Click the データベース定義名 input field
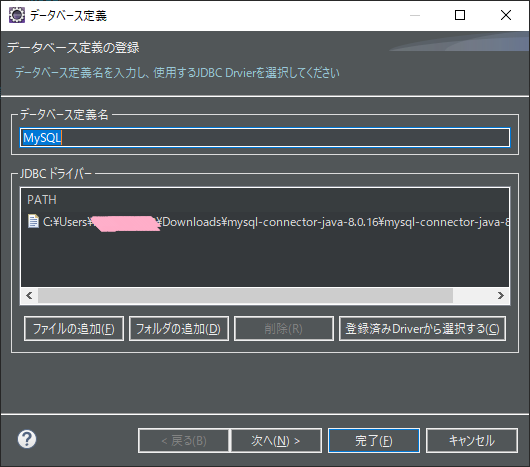 pos(265,138)
